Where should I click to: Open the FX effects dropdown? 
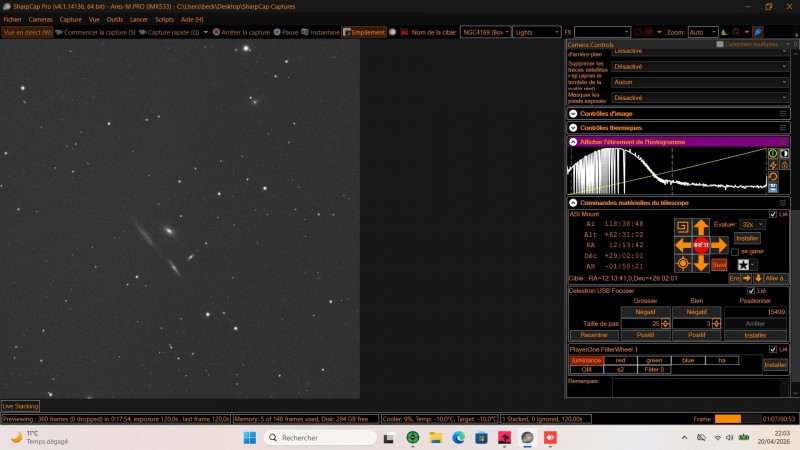coord(602,32)
